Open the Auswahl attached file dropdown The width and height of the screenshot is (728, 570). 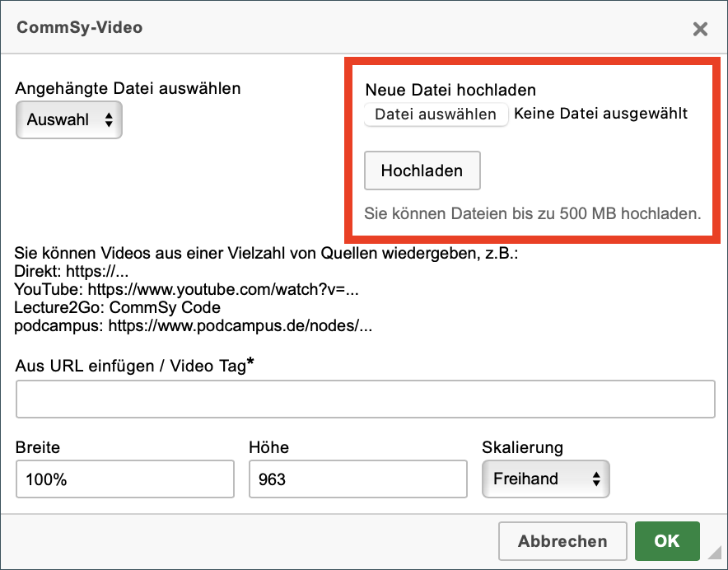(69, 120)
